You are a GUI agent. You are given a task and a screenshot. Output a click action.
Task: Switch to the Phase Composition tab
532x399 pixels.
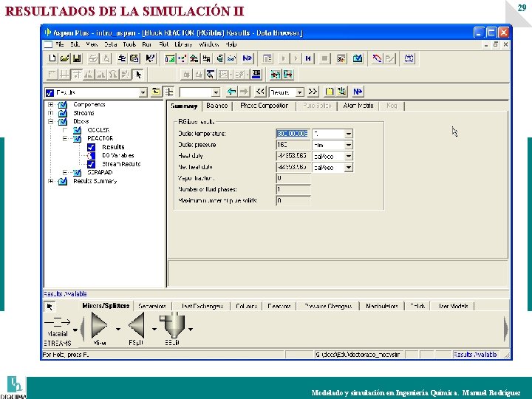[x=264, y=106]
